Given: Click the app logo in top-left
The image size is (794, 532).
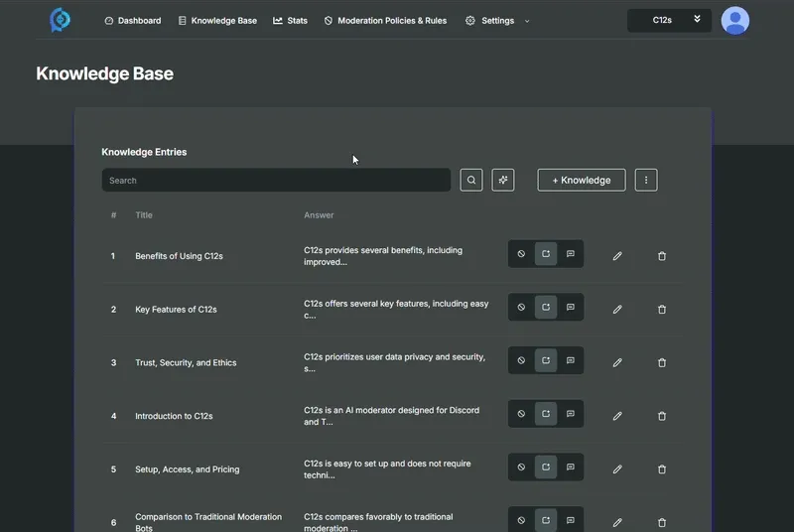Looking at the screenshot, I should (x=61, y=20).
